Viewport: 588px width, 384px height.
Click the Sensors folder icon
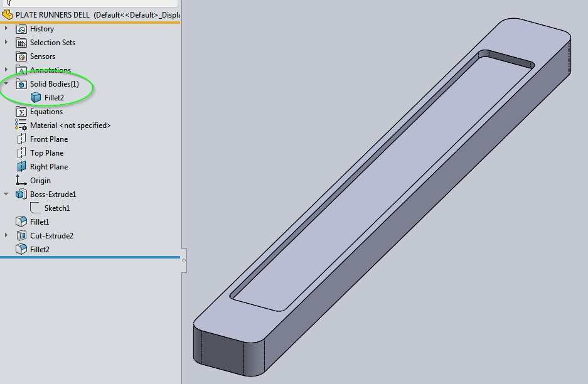pos(21,56)
